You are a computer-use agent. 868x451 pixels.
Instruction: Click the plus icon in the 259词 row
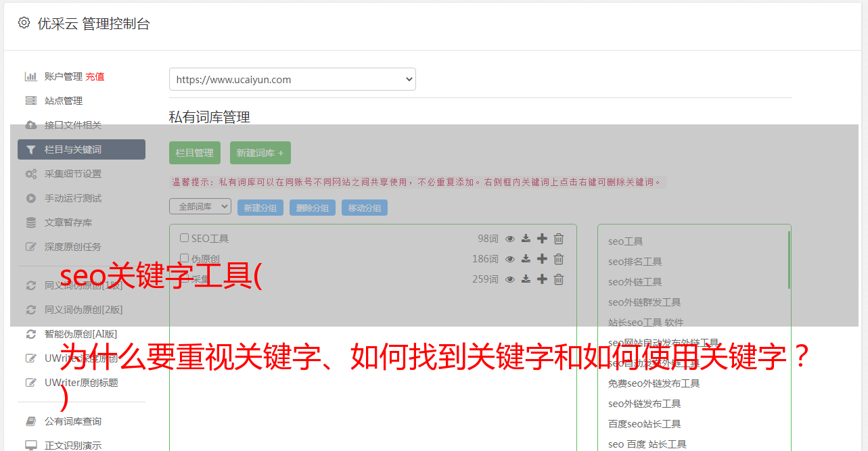542,279
